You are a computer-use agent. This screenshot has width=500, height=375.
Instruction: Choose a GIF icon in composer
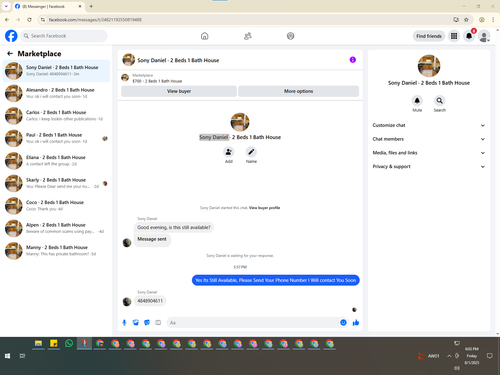pyautogui.click(x=158, y=323)
